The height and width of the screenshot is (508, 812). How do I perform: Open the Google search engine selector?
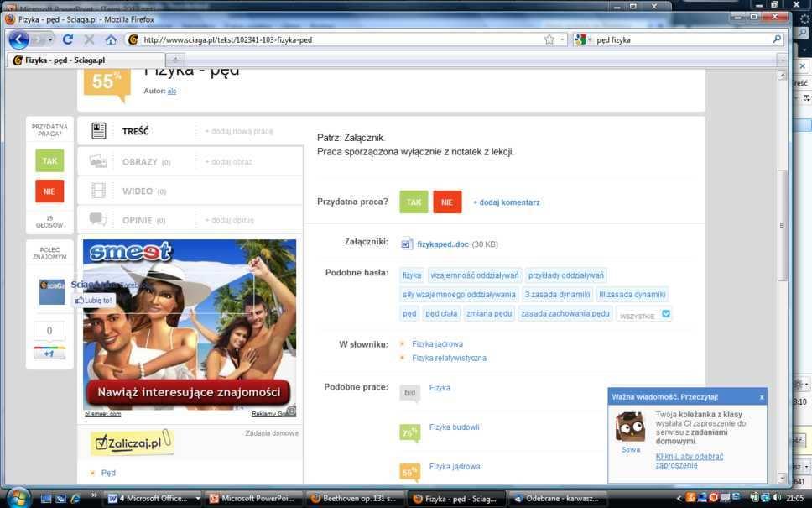pos(583,39)
